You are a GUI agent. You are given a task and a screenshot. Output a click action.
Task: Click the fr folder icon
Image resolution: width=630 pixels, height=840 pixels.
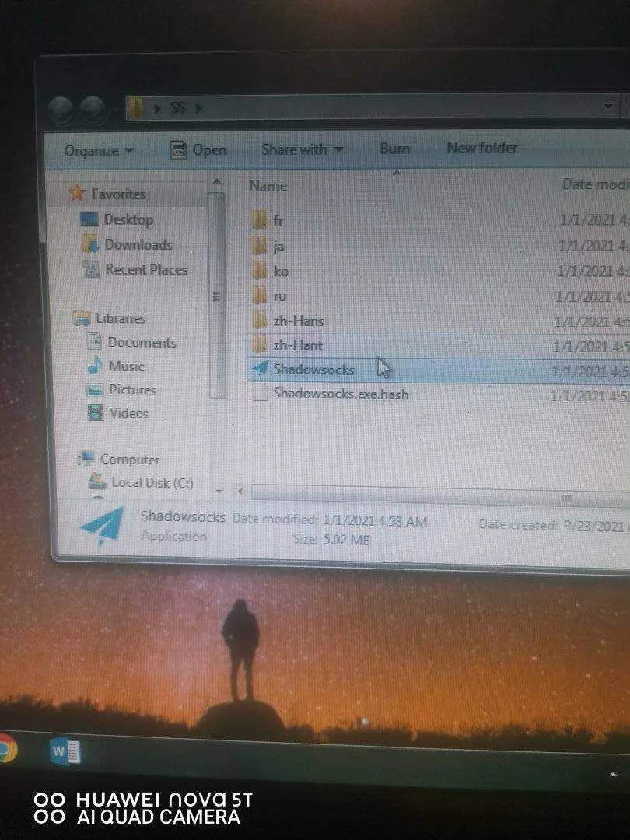(260, 220)
